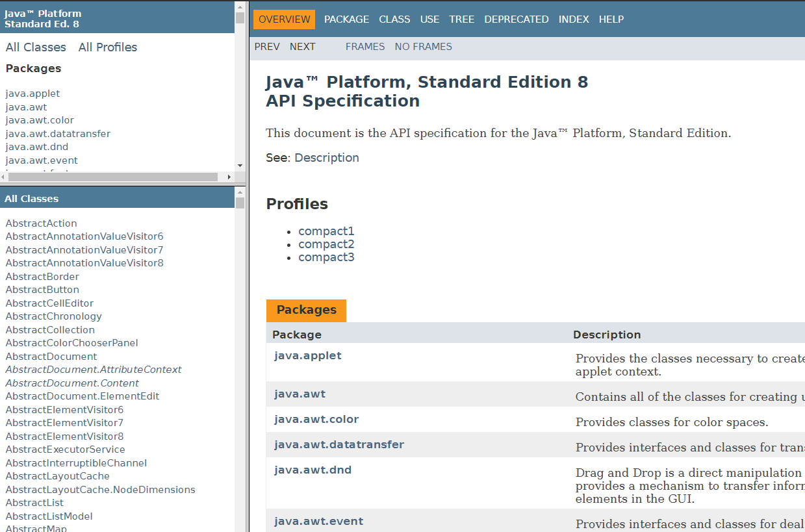Open the AbstractColorChooserPanel class
This screenshot has width=805, height=532.
72,343
